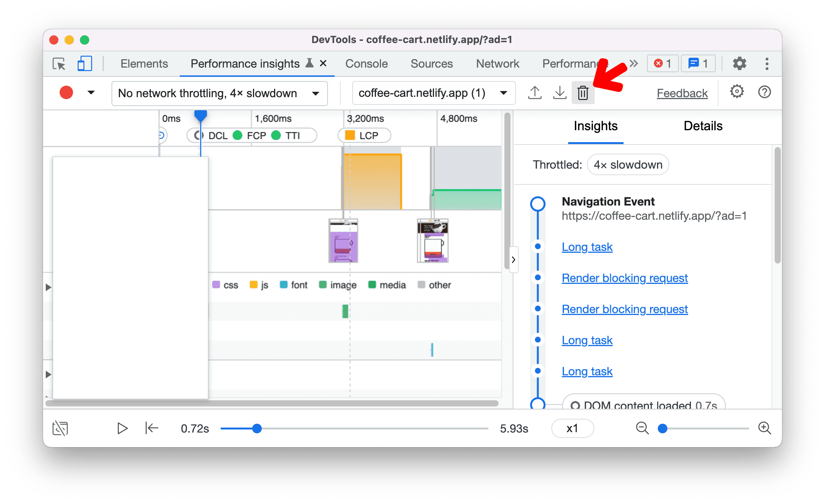
Task: Click the Render blocking request link
Action: pyautogui.click(x=625, y=278)
